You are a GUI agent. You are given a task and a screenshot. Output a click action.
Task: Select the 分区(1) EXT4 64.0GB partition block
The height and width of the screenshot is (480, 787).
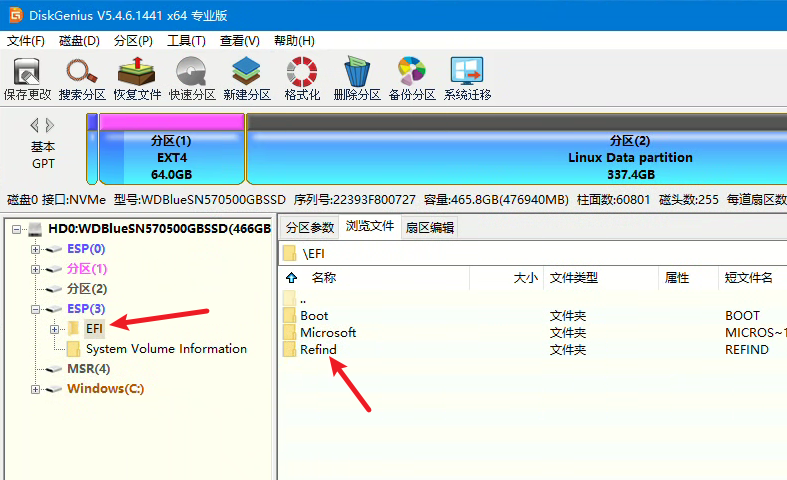pos(172,149)
